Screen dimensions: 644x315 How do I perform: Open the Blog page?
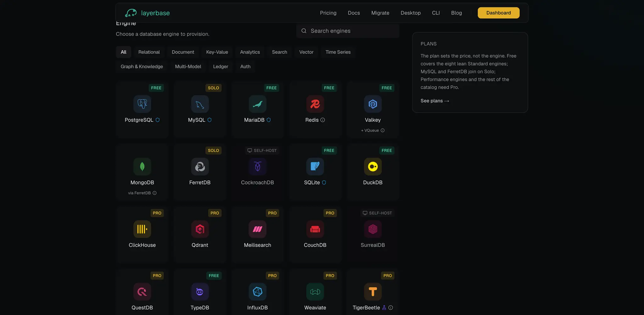tap(457, 13)
